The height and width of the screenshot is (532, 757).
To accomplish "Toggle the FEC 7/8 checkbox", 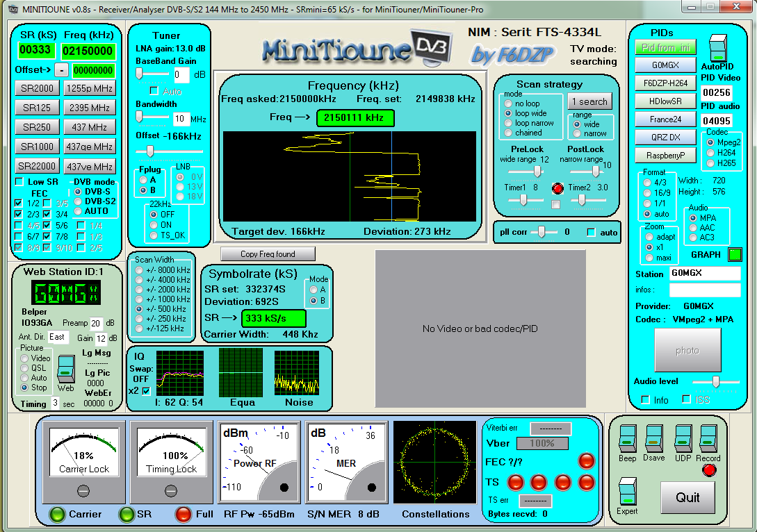I will click(47, 236).
